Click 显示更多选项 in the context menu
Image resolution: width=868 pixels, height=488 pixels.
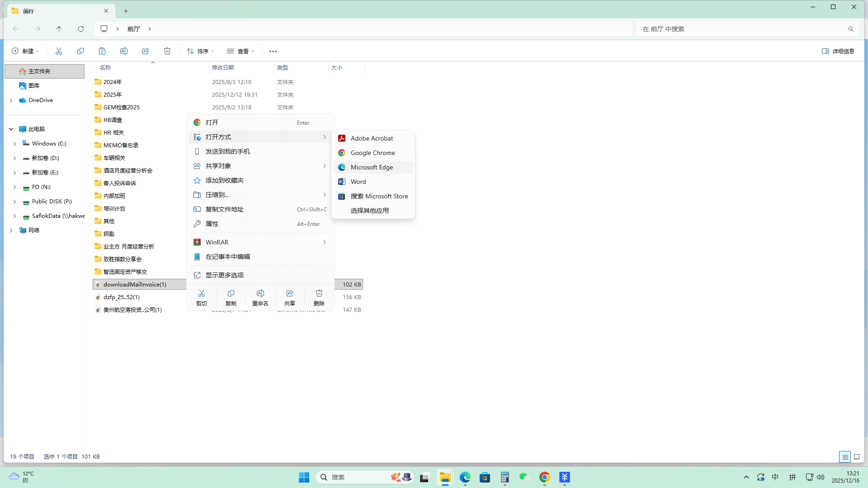pos(225,275)
